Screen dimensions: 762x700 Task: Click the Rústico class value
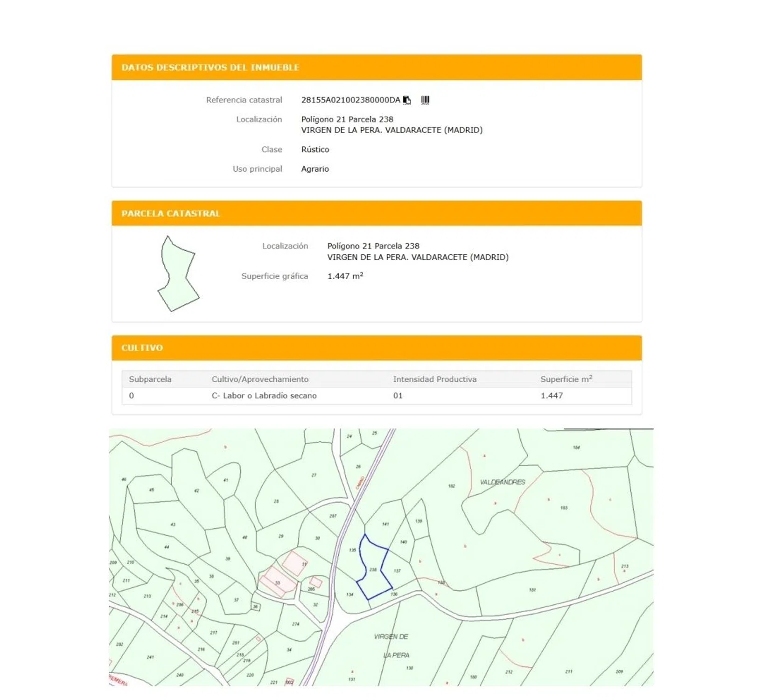[x=315, y=150]
